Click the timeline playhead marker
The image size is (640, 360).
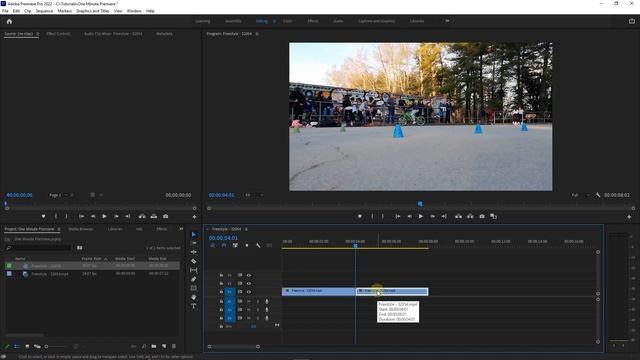356,245
